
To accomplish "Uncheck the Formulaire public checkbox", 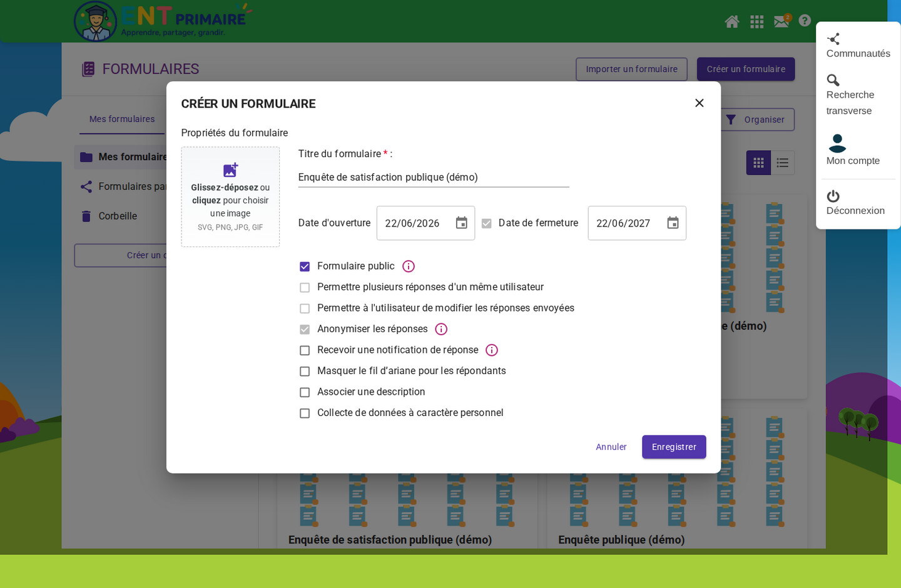I will tap(305, 266).
